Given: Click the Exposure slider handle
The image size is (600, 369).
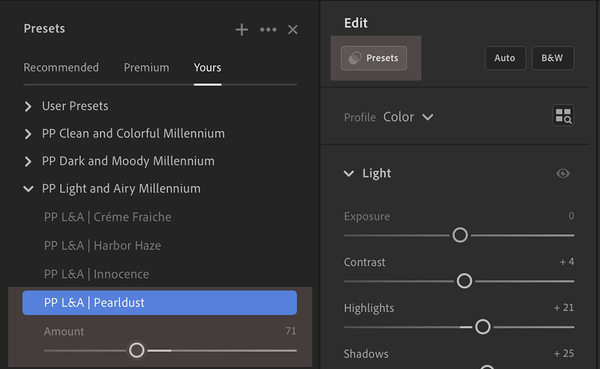Looking at the screenshot, I should (x=460, y=235).
